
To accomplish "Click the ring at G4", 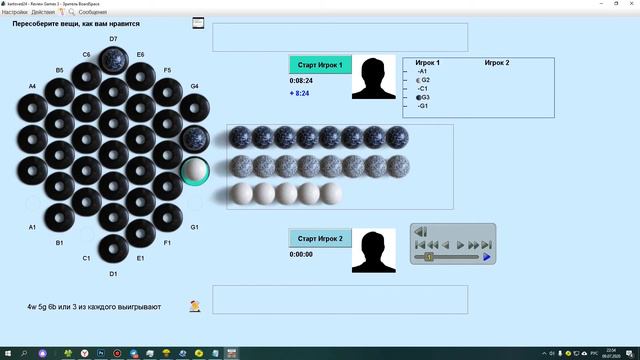I will (x=195, y=108).
